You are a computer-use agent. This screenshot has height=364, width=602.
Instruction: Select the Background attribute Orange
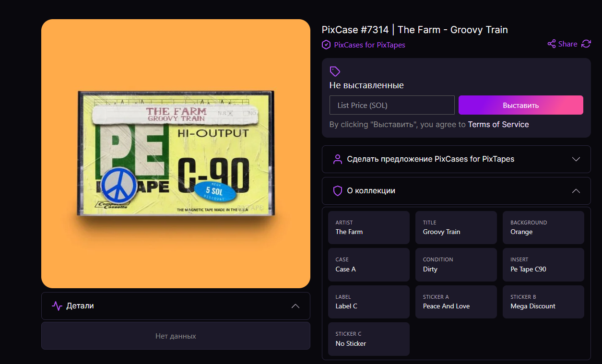(x=543, y=227)
